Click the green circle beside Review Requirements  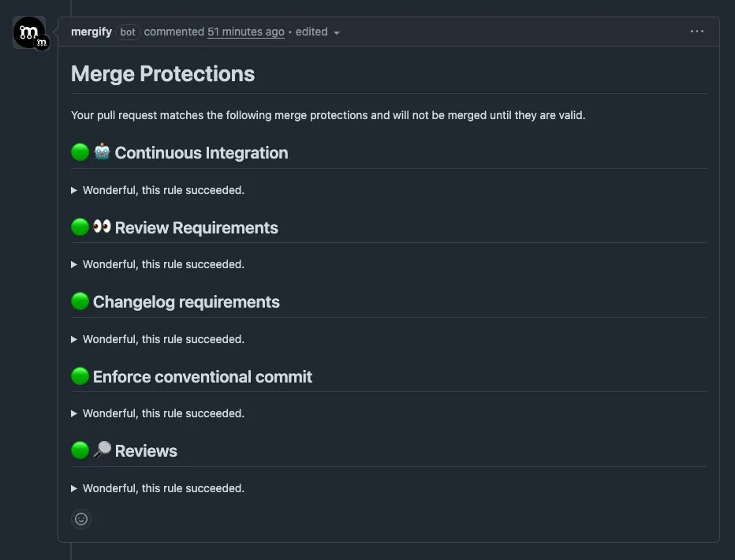(x=79, y=226)
